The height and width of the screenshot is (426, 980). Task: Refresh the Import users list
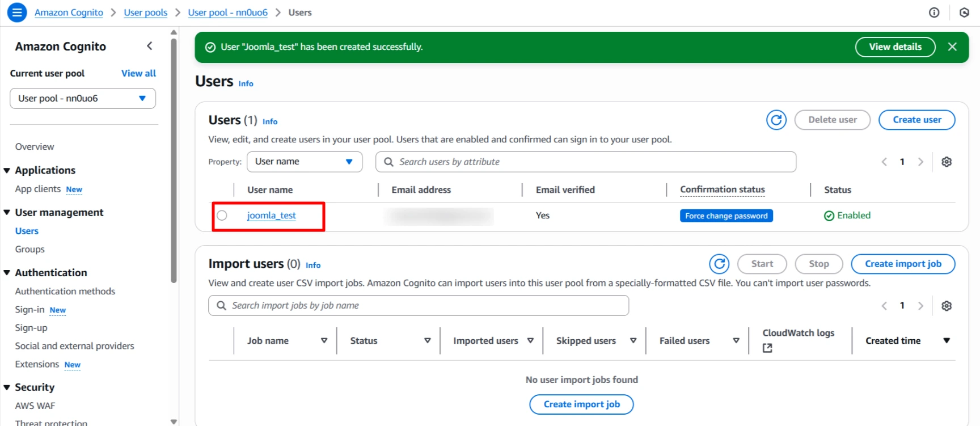[x=719, y=264]
